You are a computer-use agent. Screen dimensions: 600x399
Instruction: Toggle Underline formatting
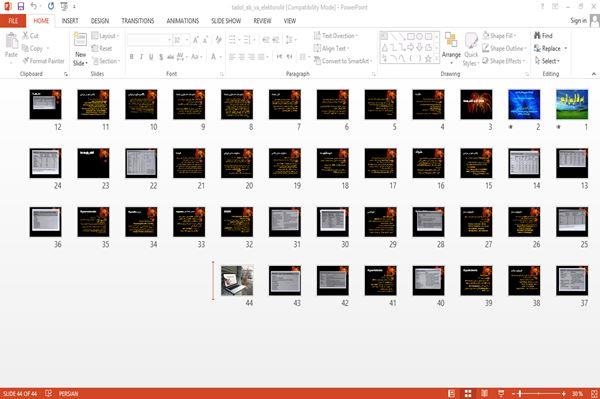(151, 57)
